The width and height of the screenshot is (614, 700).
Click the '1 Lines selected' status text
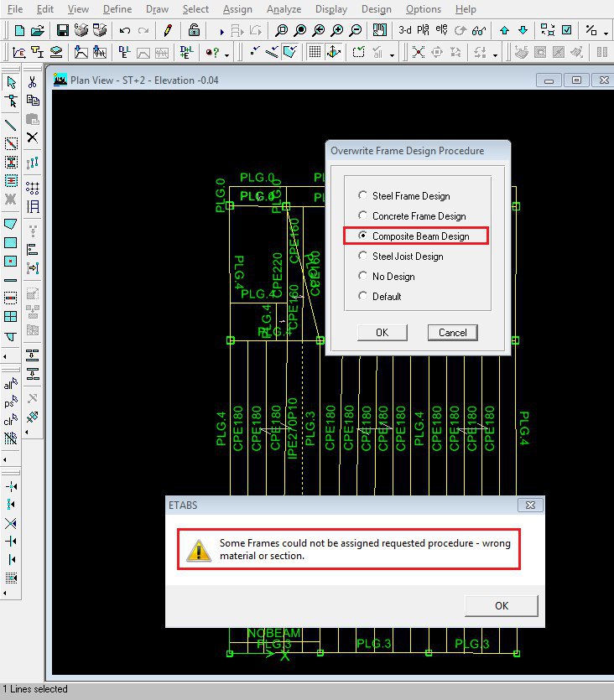click(35, 689)
